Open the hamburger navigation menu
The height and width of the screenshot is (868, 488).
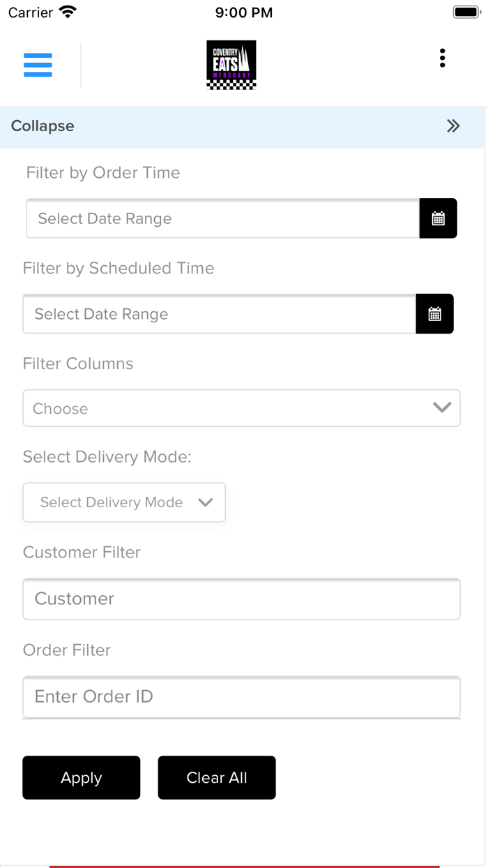38,65
